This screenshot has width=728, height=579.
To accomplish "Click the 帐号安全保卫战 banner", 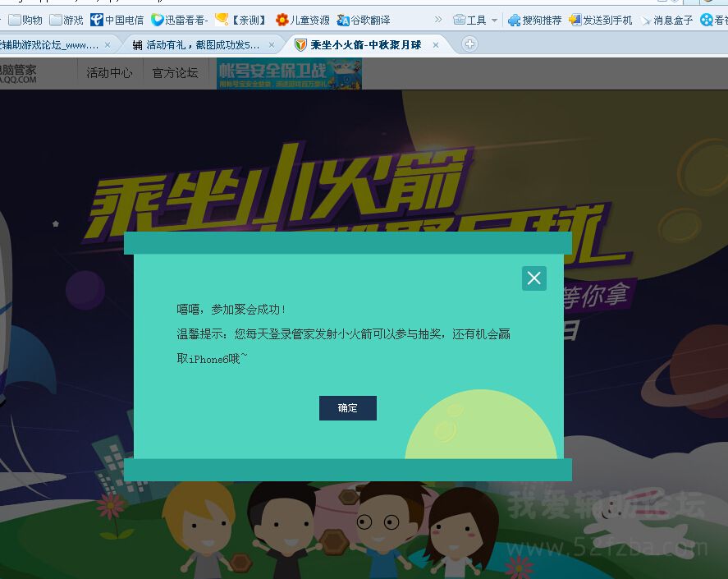I will 289,73.
